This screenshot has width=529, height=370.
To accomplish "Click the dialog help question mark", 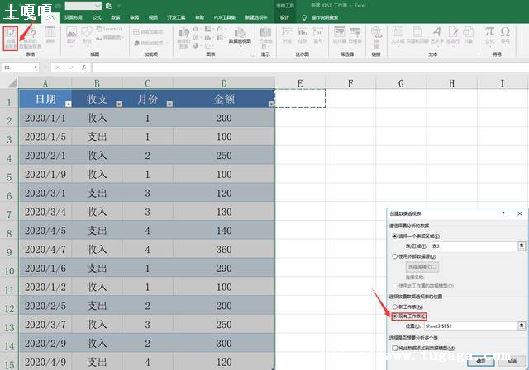I will [x=503, y=213].
